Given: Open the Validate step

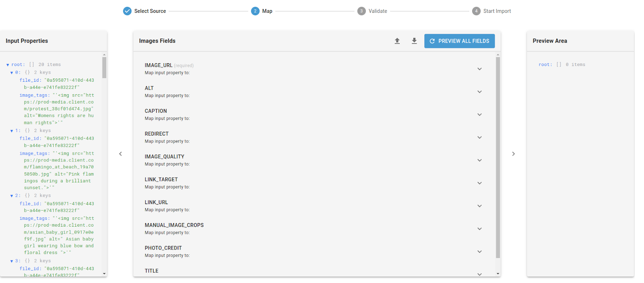Looking at the screenshot, I should 378,11.
